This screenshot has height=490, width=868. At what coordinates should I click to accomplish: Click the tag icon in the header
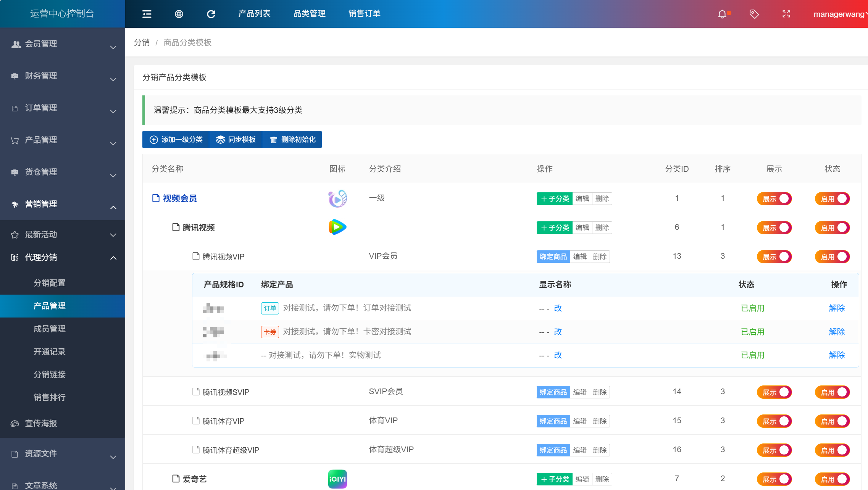[x=754, y=14]
